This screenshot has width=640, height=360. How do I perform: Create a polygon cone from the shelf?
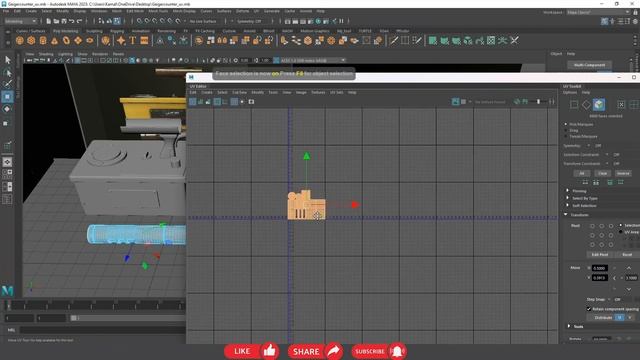(54, 40)
